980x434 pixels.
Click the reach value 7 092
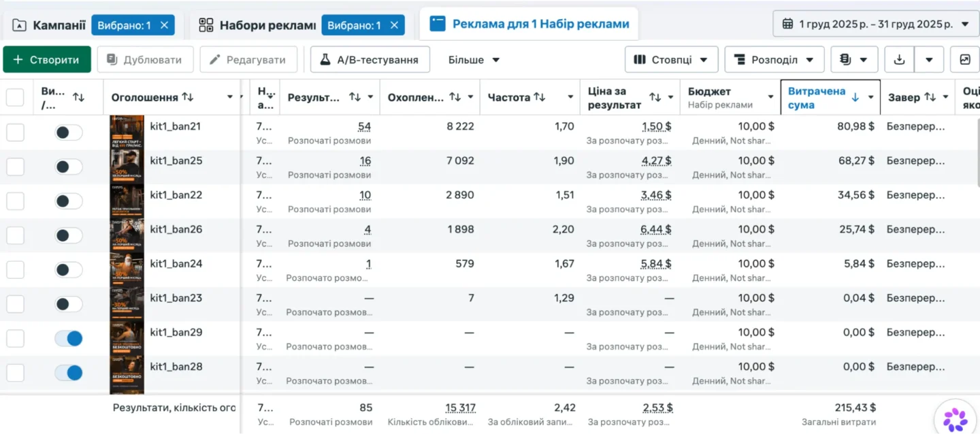click(460, 161)
